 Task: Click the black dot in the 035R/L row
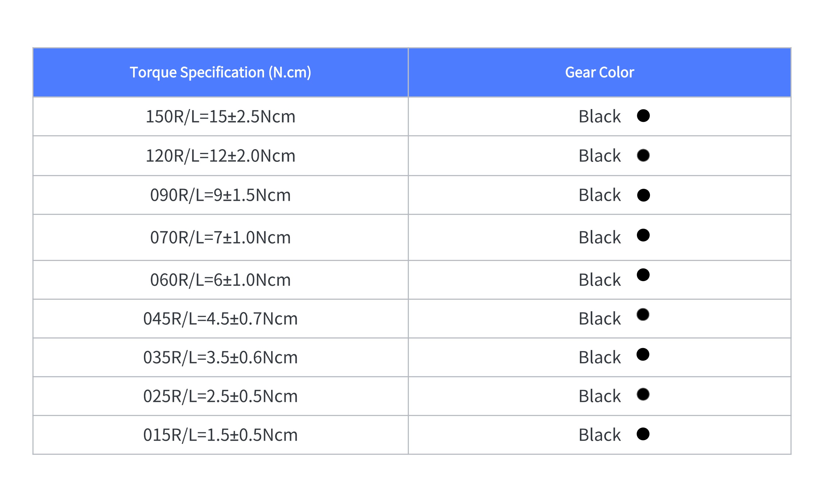click(x=643, y=355)
